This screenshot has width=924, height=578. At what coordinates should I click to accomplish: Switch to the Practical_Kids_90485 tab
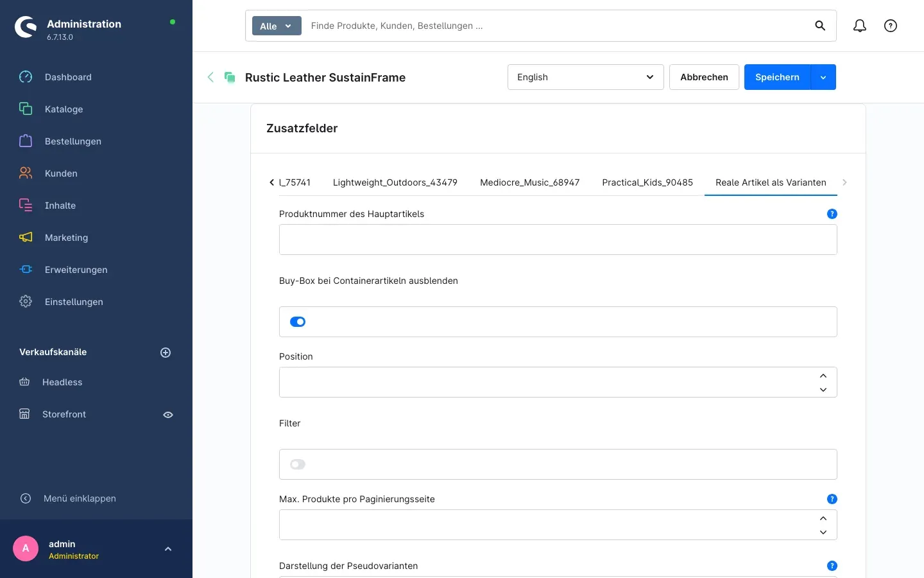click(x=647, y=182)
